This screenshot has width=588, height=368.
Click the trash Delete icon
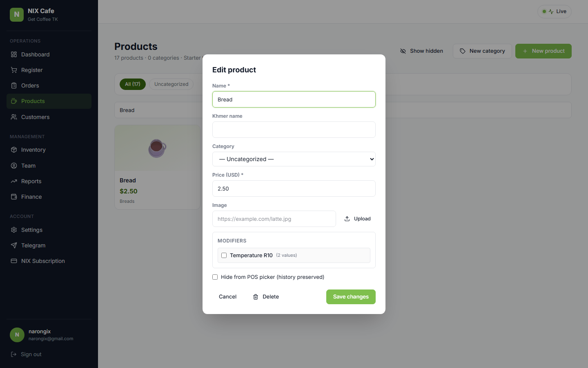256,297
